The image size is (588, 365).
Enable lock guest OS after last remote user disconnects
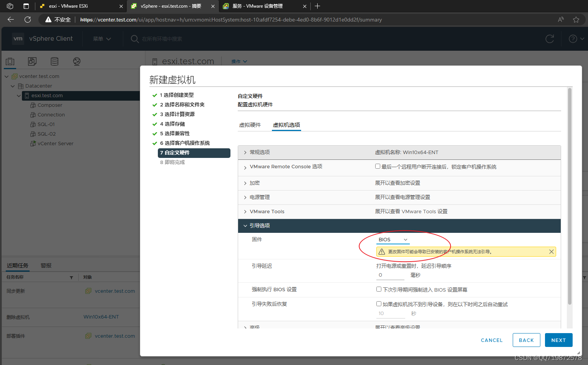point(378,166)
